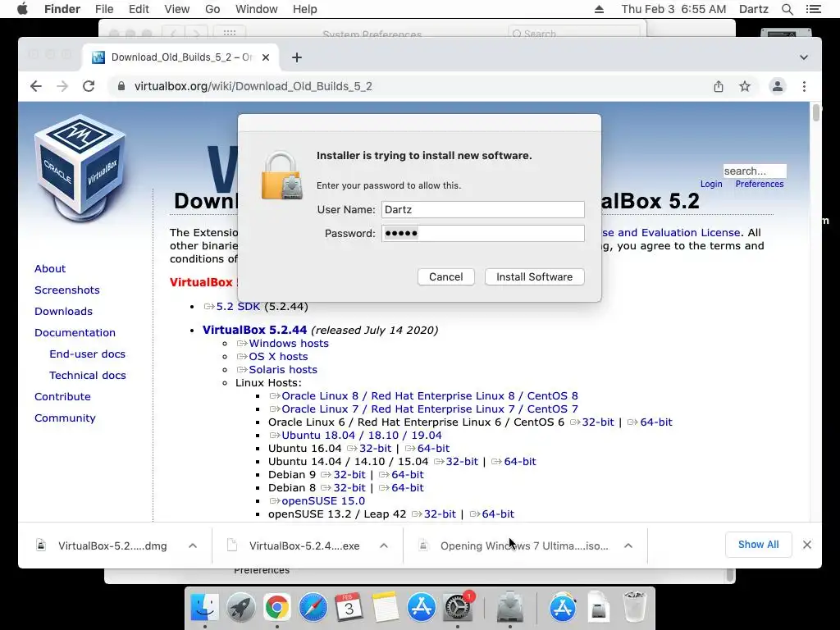Expand VirtualBox exe download options
The image size is (840, 630).
point(384,546)
